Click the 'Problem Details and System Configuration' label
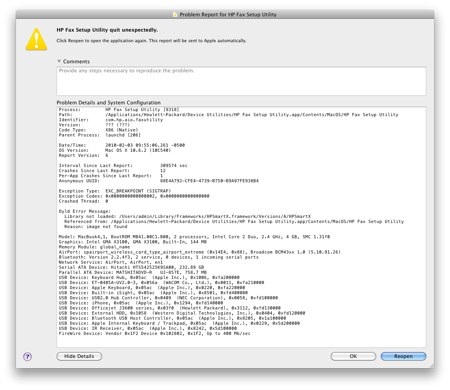The width and height of the screenshot is (450, 390). tap(109, 103)
